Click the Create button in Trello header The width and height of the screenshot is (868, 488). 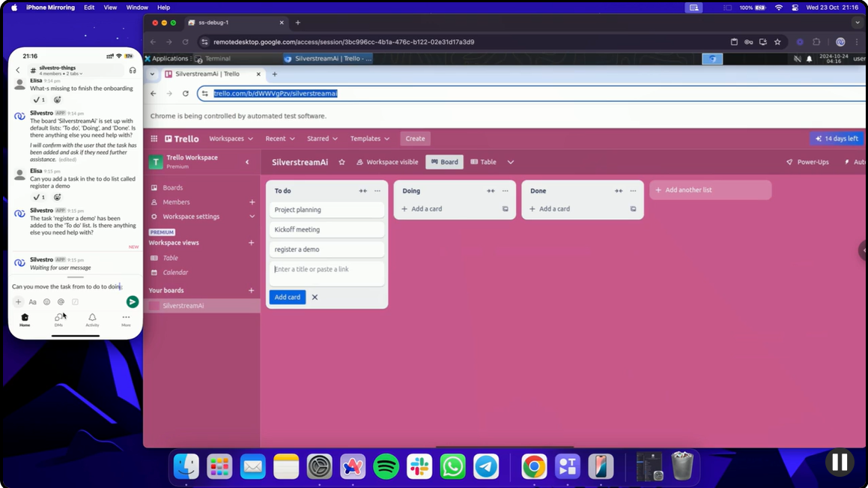pos(415,139)
